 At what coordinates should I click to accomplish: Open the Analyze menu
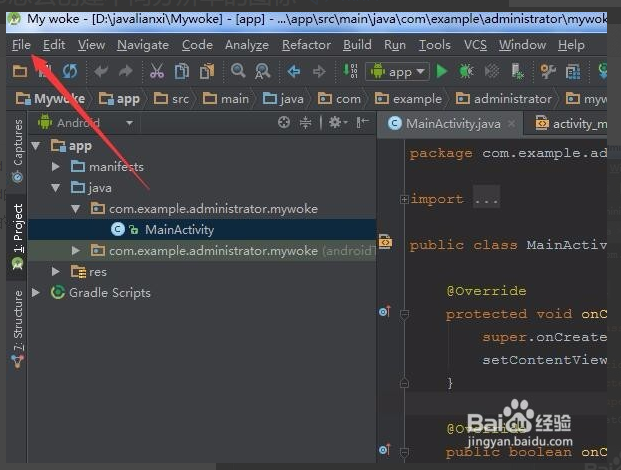click(247, 45)
